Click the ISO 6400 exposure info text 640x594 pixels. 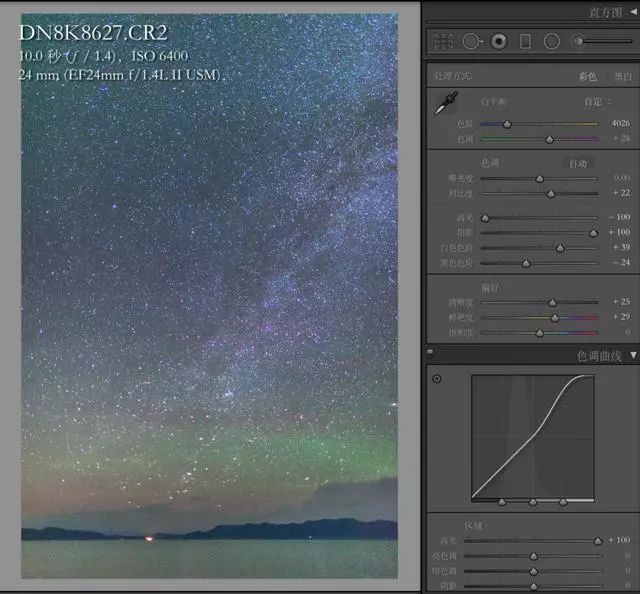tap(160, 56)
